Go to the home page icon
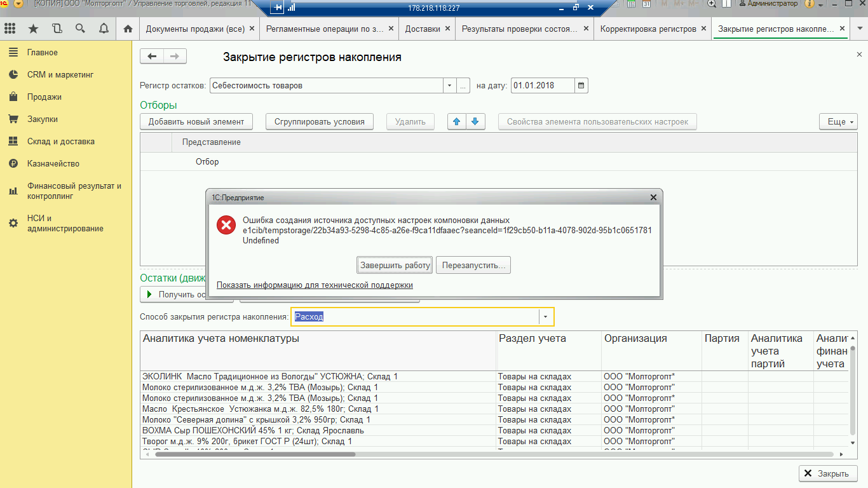The height and width of the screenshot is (488, 868). 128,29
